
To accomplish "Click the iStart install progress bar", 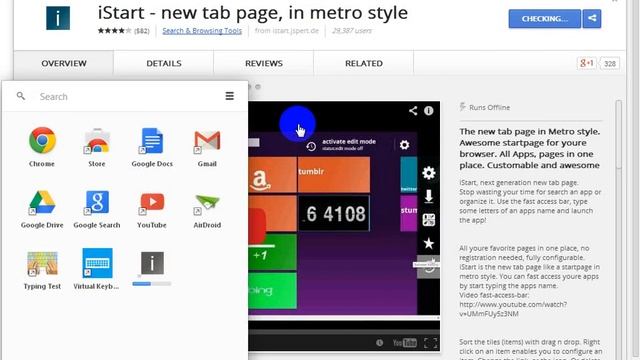I will [x=152, y=283].
